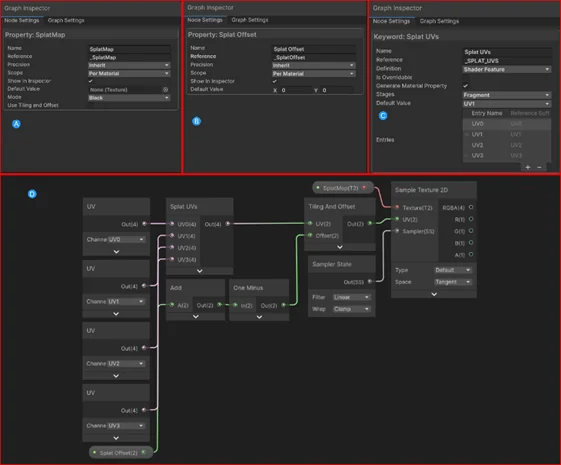Click A(1) output port on Sample Texture

click(x=471, y=254)
